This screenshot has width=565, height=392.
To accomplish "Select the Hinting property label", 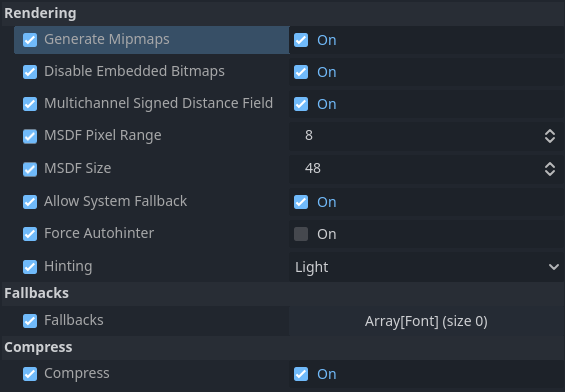I will click(x=68, y=267).
